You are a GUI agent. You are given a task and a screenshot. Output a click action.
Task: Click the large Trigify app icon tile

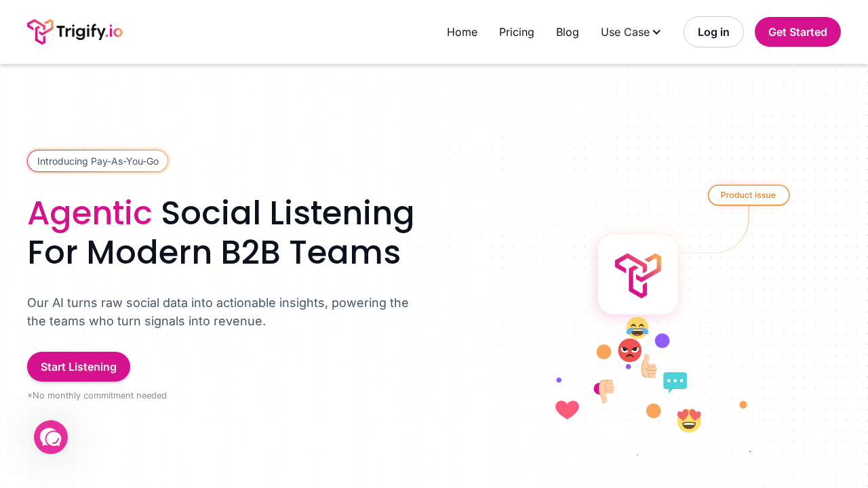637,274
